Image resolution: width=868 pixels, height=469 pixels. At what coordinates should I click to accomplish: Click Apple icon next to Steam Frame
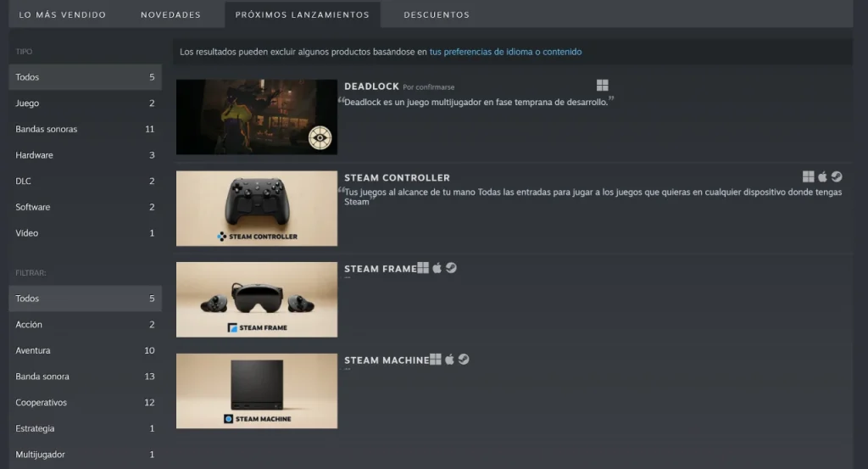437,268
